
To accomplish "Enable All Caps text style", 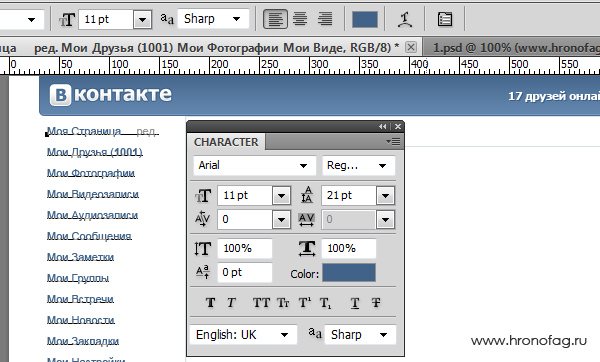I will click(261, 303).
